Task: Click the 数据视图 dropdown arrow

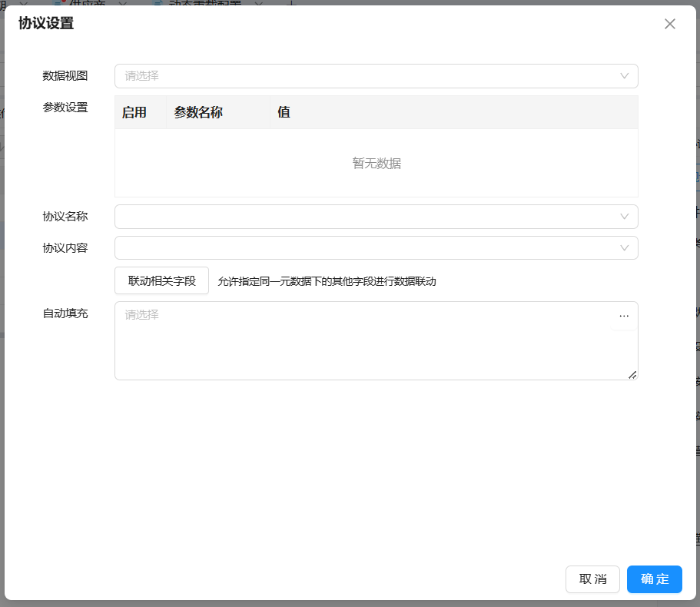Action: (625, 76)
